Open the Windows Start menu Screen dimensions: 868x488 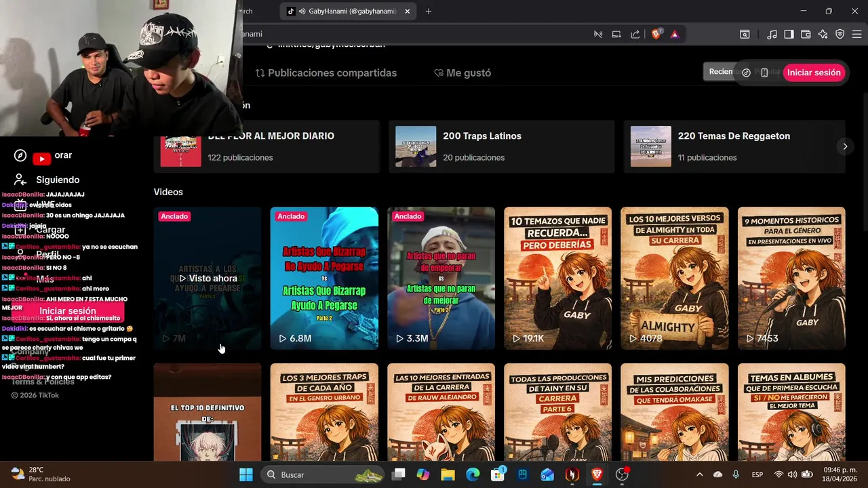click(246, 474)
